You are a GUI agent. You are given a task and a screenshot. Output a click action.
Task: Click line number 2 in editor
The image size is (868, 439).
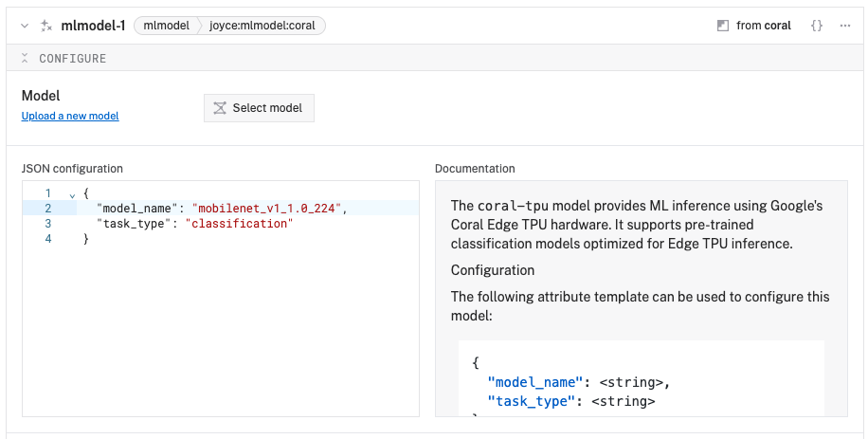click(x=48, y=209)
